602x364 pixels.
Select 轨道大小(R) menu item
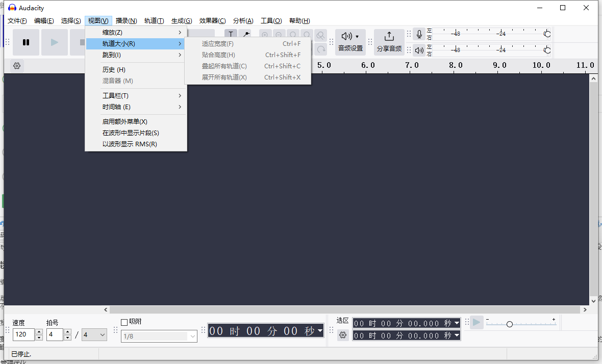click(136, 44)
